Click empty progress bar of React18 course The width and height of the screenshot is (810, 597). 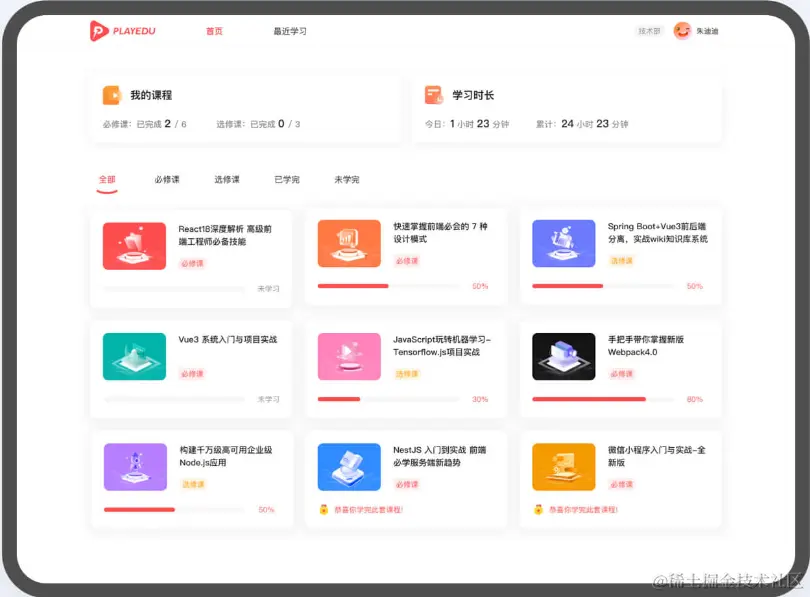pos(174,289)
